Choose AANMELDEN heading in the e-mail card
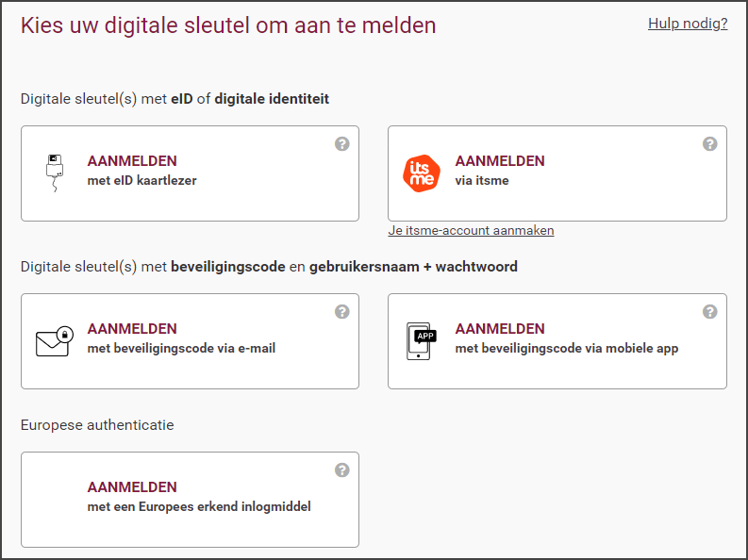 (x=132, y=329)
